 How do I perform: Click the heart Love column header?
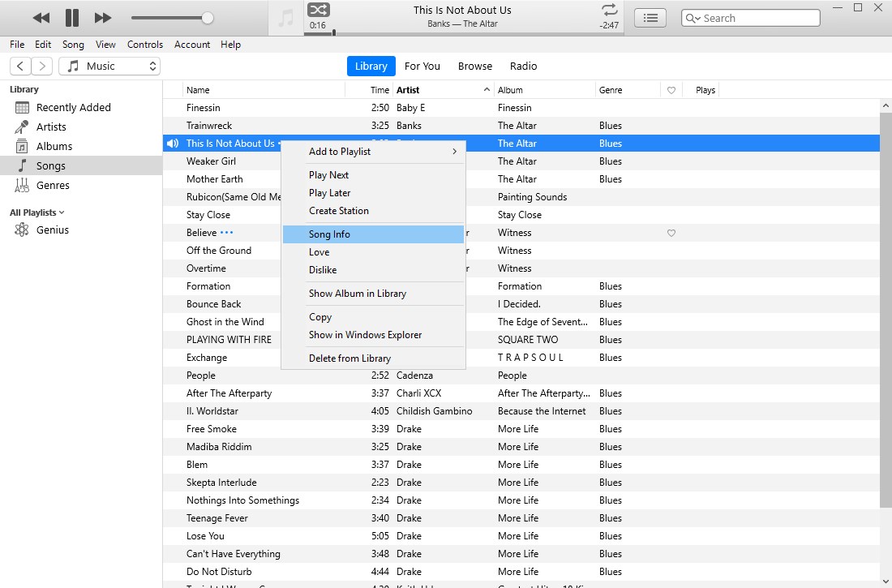[671, 90]
